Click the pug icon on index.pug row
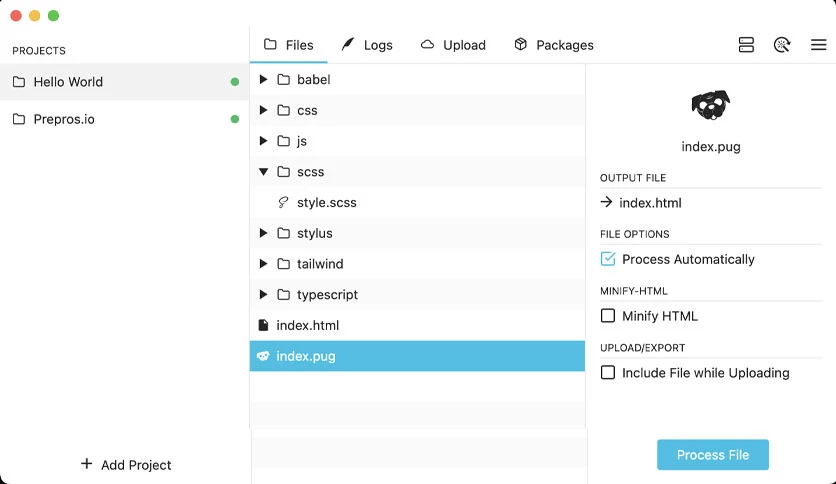836x484 pixels. click(263, 356)
